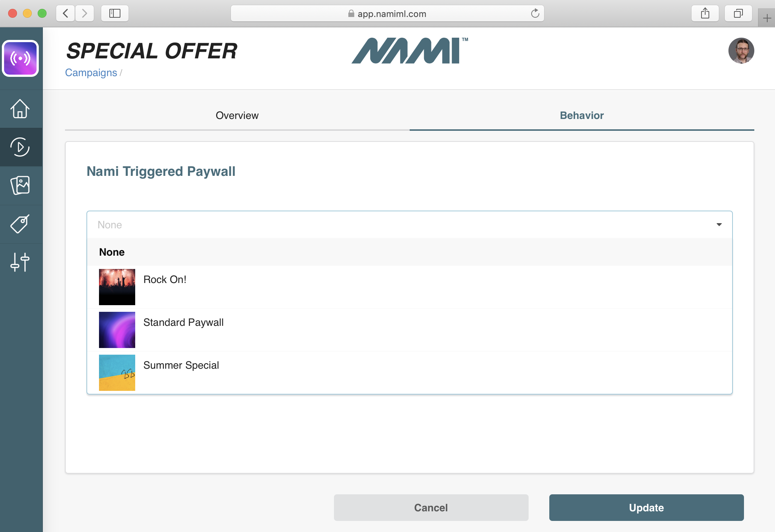
Task: Collapse the paywall dropdown arrow
Action: click(x=719, y=225)
